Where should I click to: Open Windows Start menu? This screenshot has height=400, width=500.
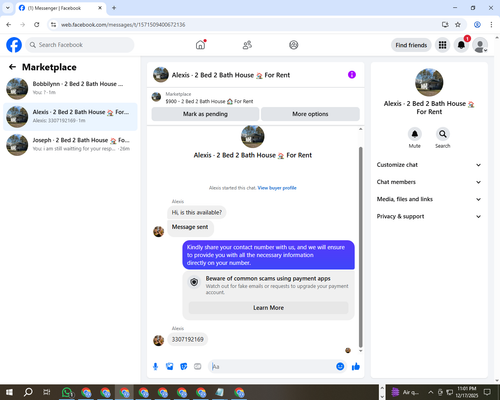pos(9,392)
